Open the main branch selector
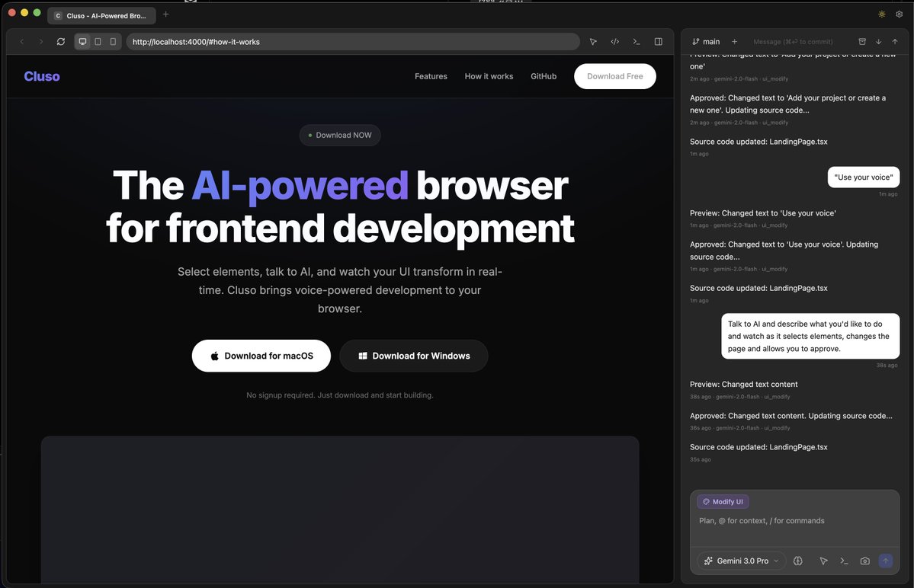The width and height of the screenshot is (914, 588). point(706,42)
